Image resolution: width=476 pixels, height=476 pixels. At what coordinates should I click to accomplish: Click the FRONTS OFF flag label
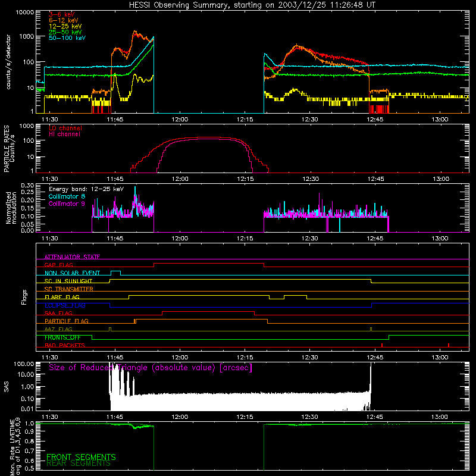pyautogui.click(x=62, y=337)
